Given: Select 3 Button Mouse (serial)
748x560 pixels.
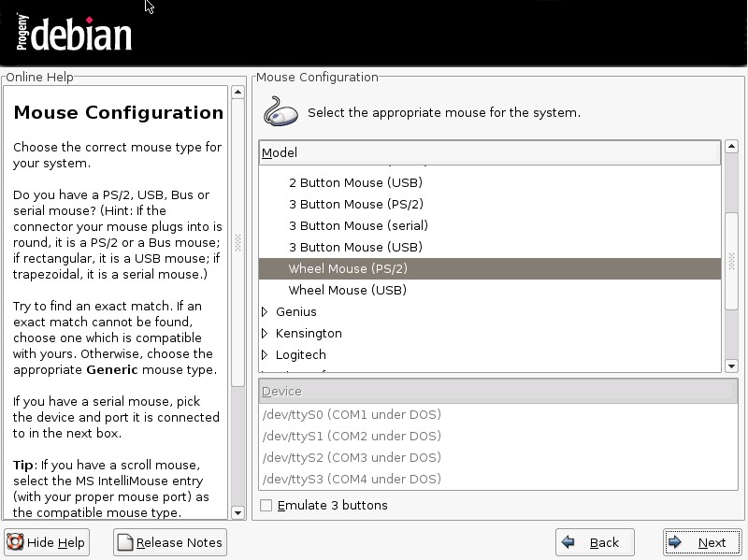Looking at the screenshot, I should coord(358,226).
